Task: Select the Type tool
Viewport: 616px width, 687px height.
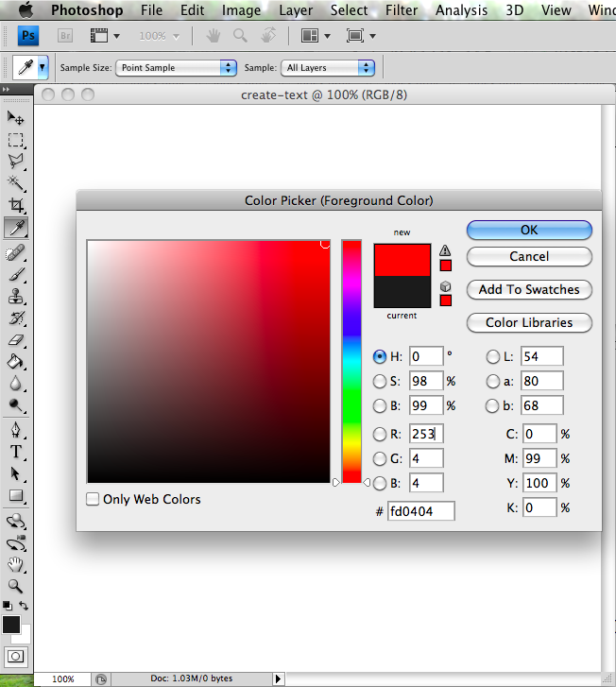Action: tap(16, 452)
